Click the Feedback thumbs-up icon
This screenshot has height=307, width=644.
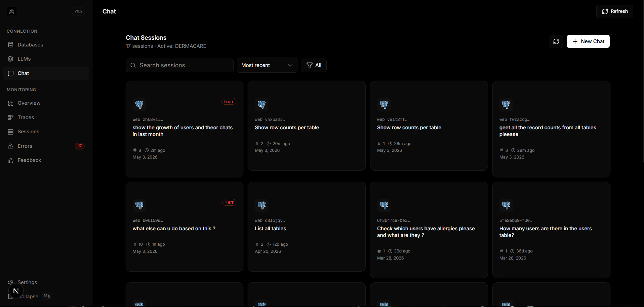coord(11,160)
